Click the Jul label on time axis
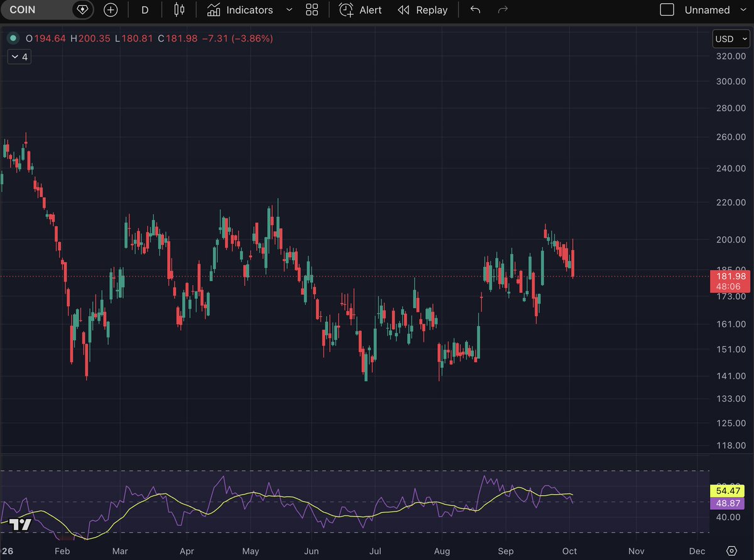This screenshot has height=560, width=754. pos(375,551)
